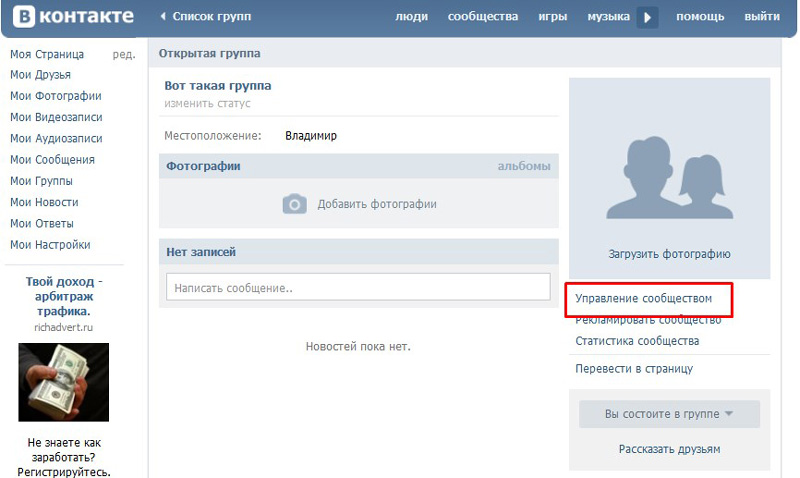Open Моя Страница in sidebar
800x478 pixels.
[x=47, y=54]
